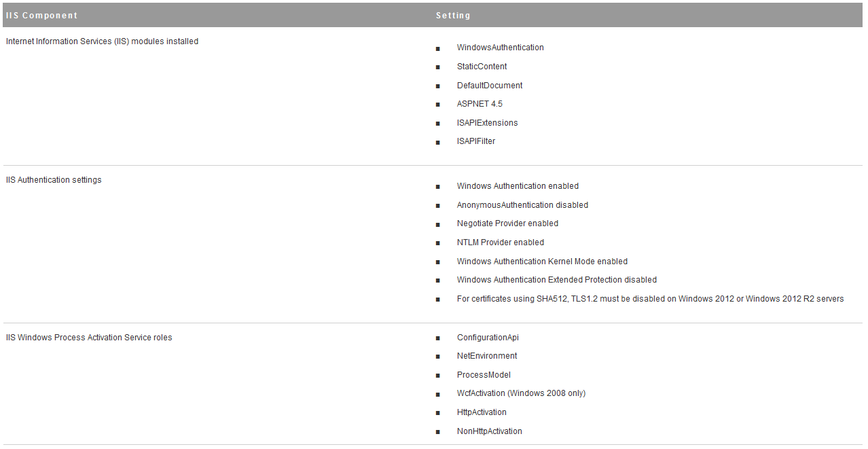868x449 pixels.
Task: Select Negotiate Provider enabled item
Action: [507, 223]
